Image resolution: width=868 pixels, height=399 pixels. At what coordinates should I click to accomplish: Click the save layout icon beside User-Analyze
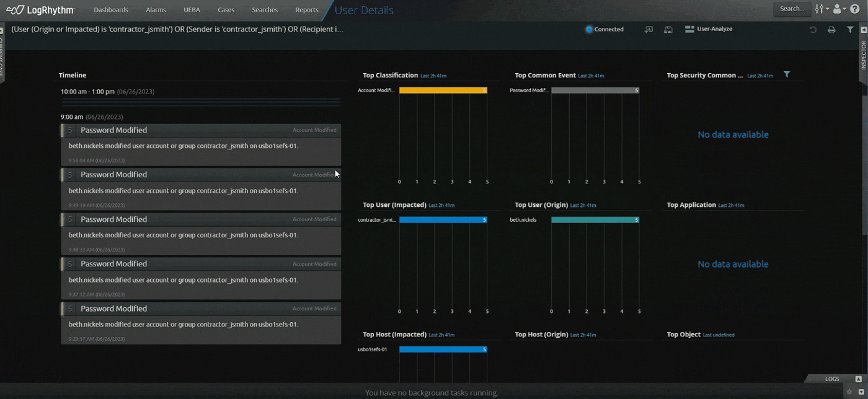pyautogui.click(x=668, y=29)
